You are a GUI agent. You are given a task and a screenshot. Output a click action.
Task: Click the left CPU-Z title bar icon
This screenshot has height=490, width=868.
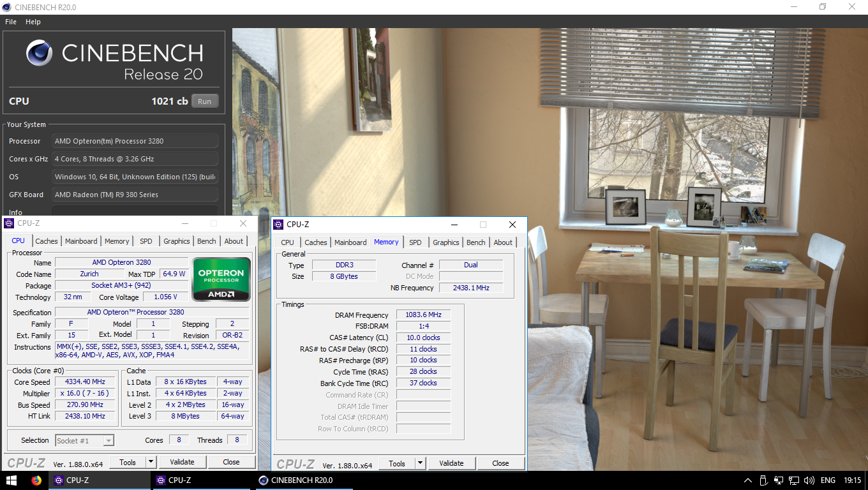point(9,223)
